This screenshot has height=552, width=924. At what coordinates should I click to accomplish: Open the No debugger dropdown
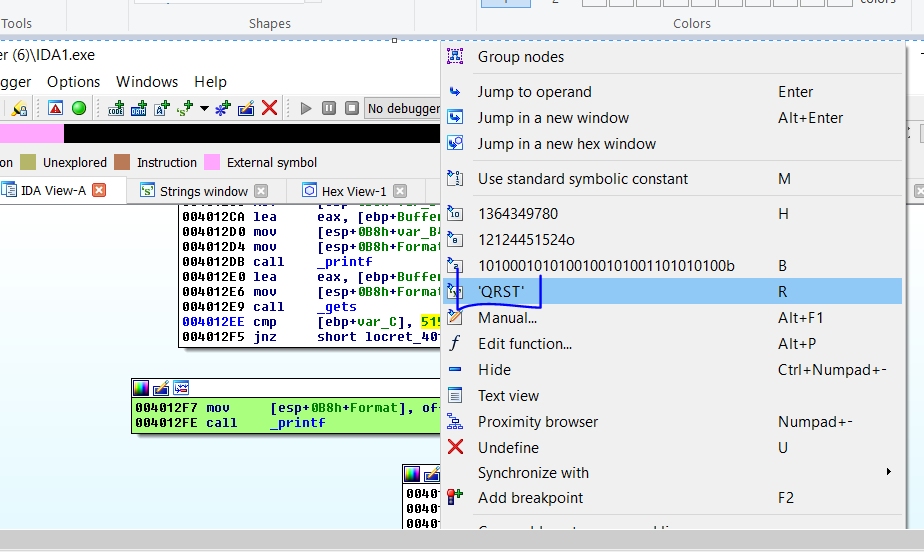403,108
